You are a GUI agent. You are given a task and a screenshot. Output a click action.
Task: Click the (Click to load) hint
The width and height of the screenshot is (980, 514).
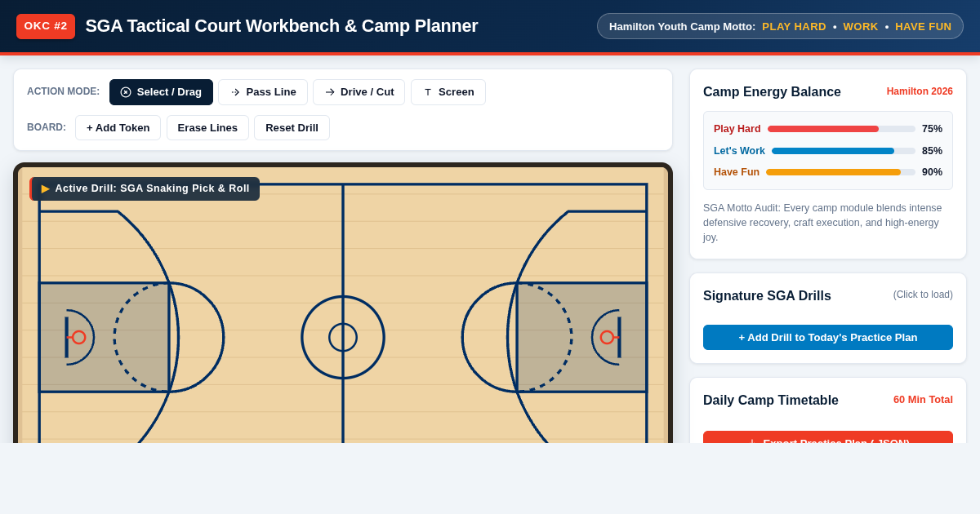pos(923,295)
